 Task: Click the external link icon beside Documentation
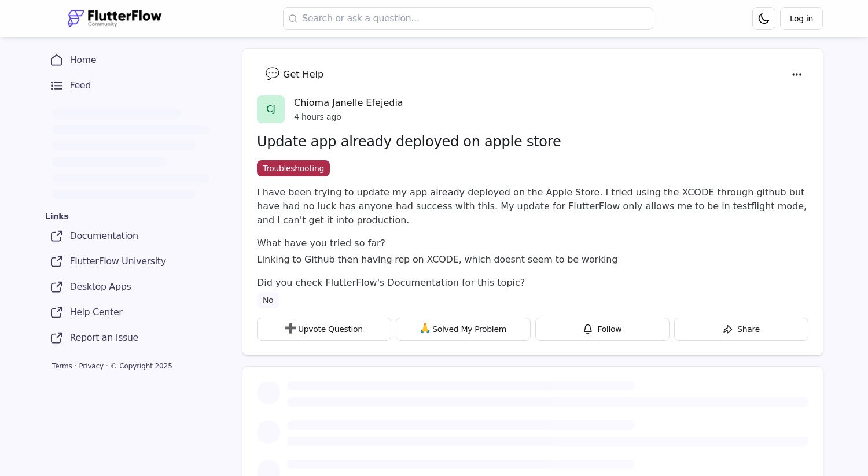click(x=56, y=236)
